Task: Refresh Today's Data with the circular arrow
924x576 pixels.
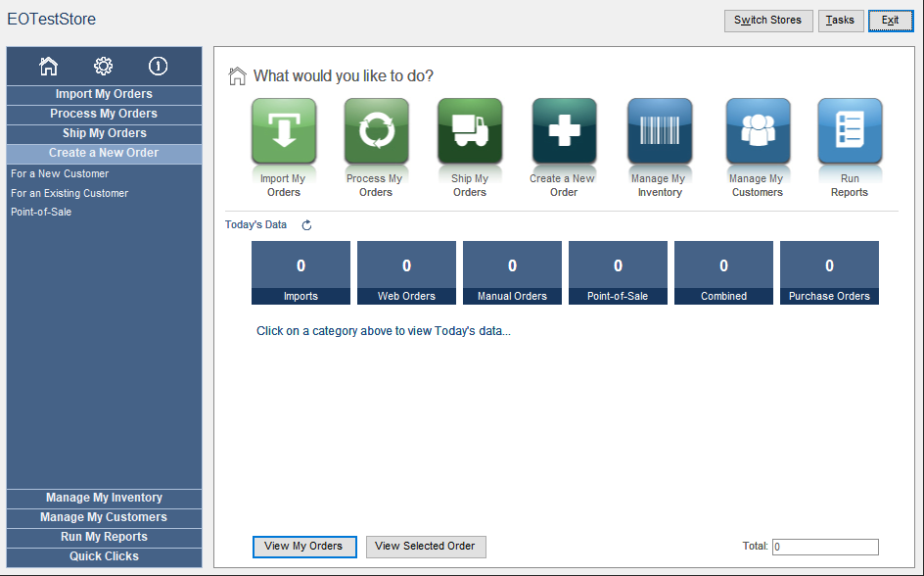Action: (306, 224)
